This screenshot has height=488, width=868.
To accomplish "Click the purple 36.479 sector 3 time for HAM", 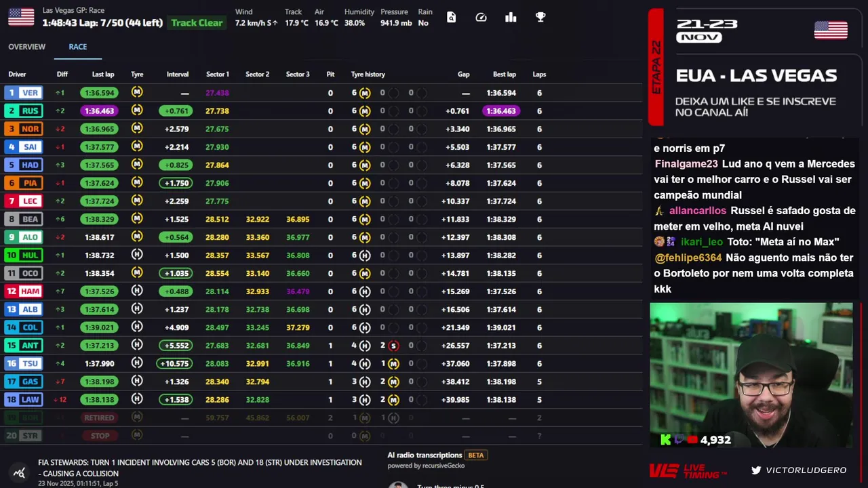I will (x=298, y=291).
